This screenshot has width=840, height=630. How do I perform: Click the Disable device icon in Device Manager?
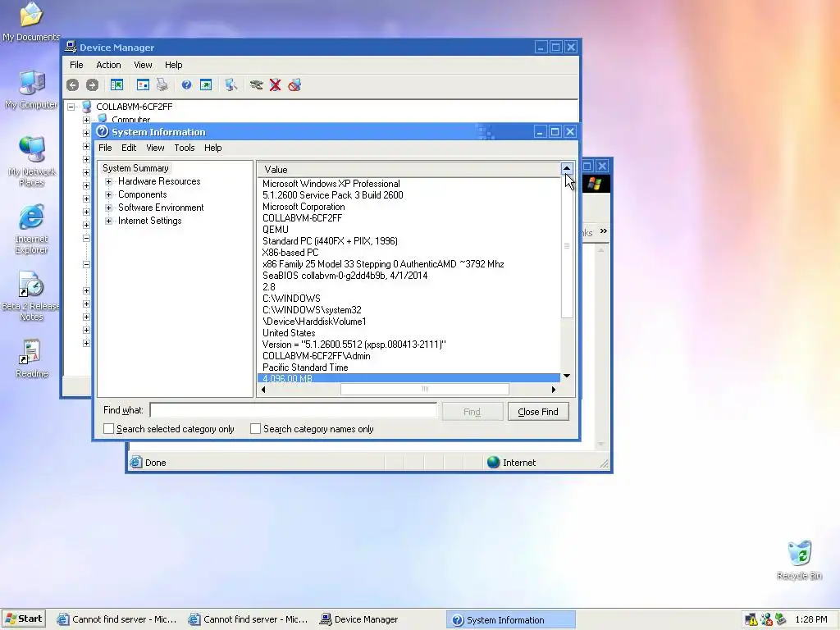coord(294,84)
